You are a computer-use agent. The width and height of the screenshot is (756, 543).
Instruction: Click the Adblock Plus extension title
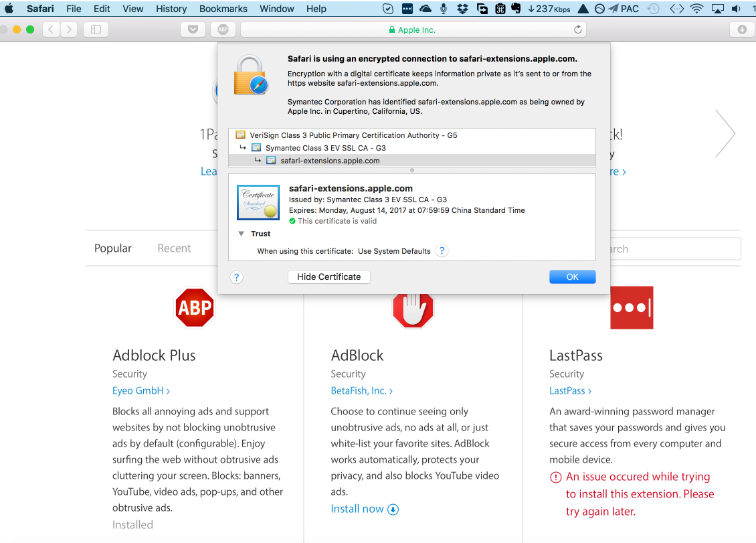[x=154, y=356]
